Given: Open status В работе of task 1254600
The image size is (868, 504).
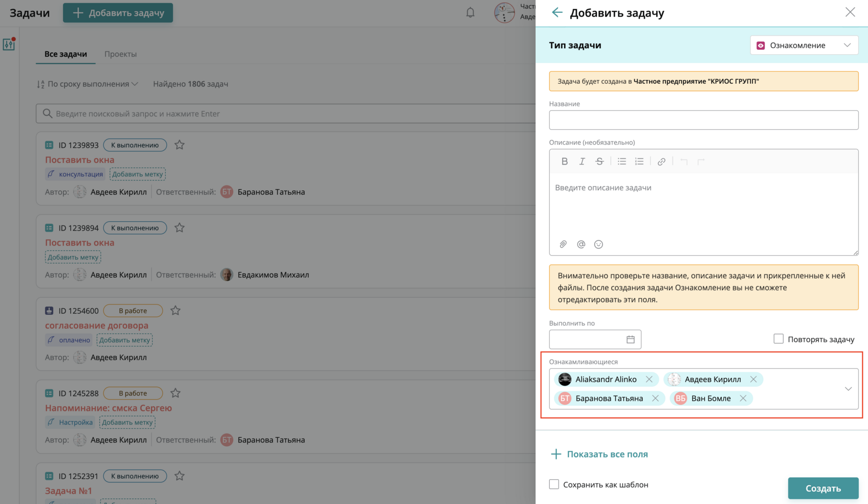Looking at the screenshot, I should pos(133,311).
